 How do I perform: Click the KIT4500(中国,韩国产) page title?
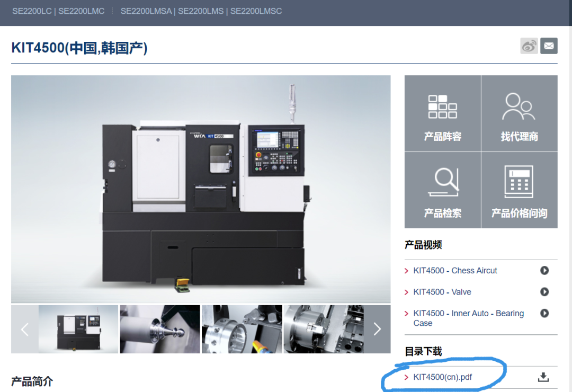click(x=79, y=48)
